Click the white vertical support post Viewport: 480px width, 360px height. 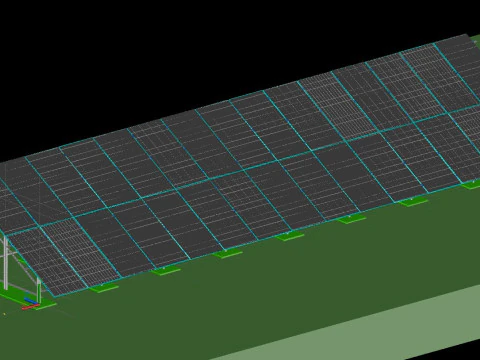point(6,263)
